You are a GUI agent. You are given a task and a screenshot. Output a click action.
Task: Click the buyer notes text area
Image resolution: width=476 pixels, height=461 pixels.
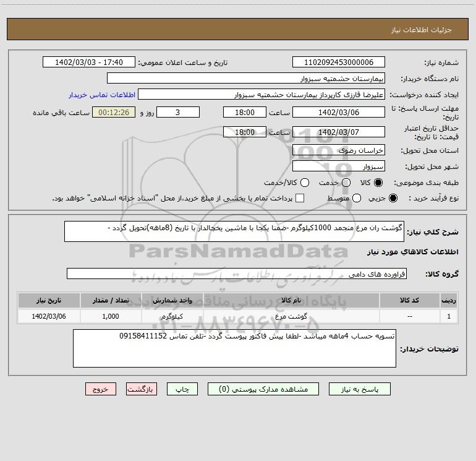pos(235,348)
